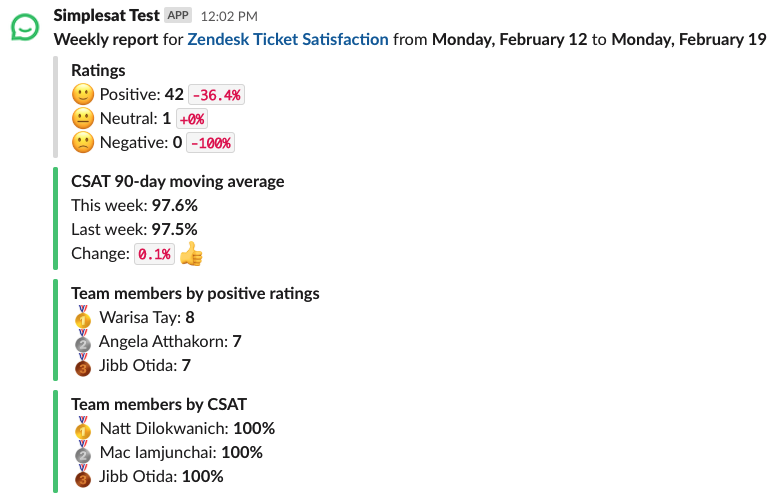Click the -36.4% positive change tag
This screenshot has height=496, width=777.
[217, 95]
